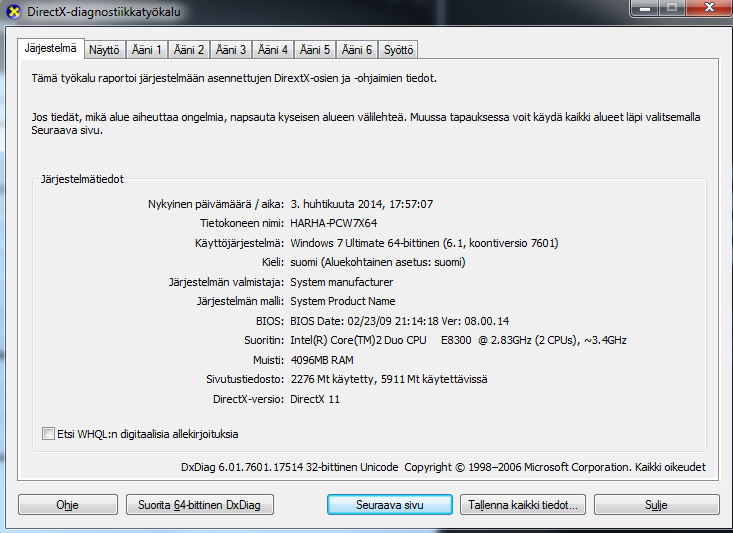Image resolution: width=733 pixels, height=533 pixels.
Task: Click the DirectX-versio label
Action: [x=248, y=399]
